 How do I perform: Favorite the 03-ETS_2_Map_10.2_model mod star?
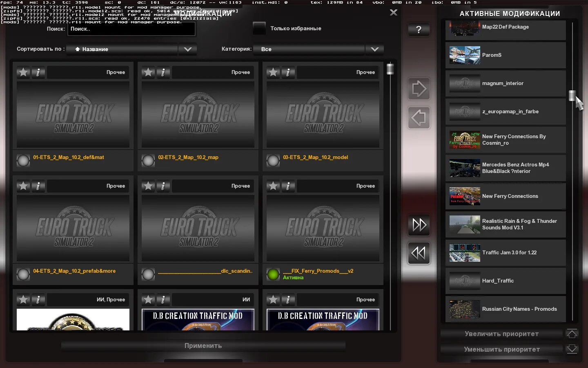[273, 72]
